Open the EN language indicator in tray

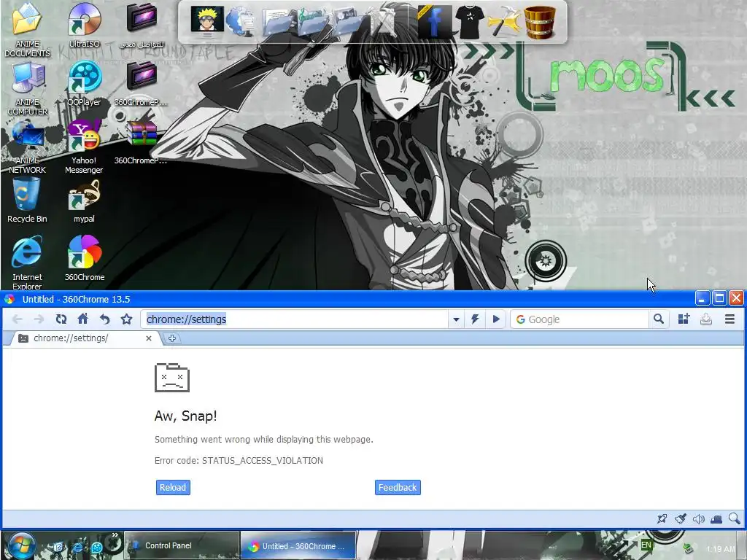(x=646, y=545)
